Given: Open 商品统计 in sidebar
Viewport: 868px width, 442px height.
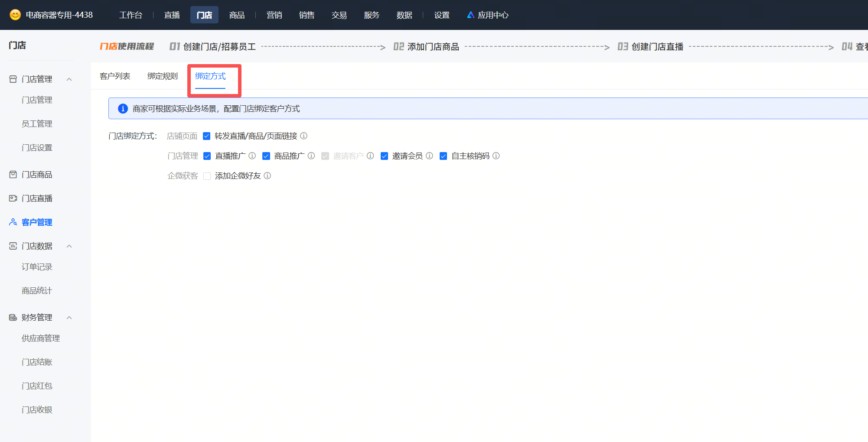Looking at the screenshot, I should [37, 291].
